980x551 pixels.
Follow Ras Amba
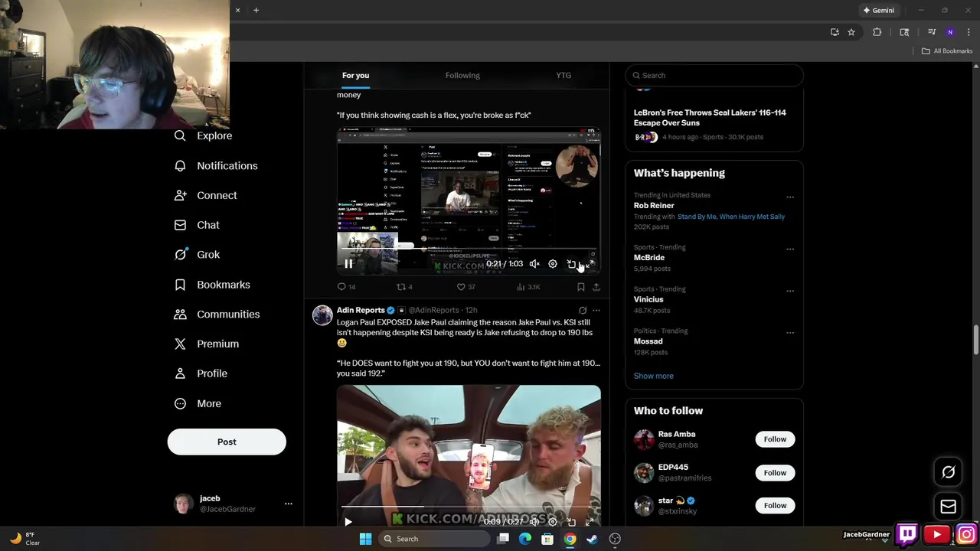775,439
